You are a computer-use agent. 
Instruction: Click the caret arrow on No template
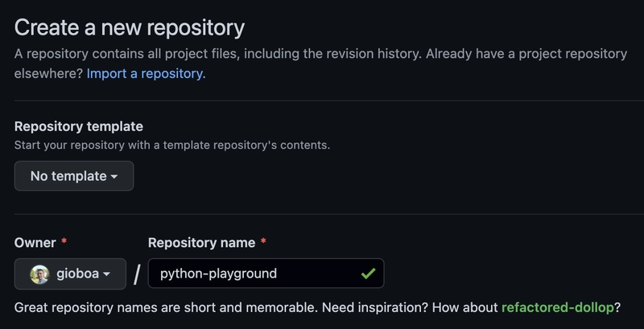114,177
